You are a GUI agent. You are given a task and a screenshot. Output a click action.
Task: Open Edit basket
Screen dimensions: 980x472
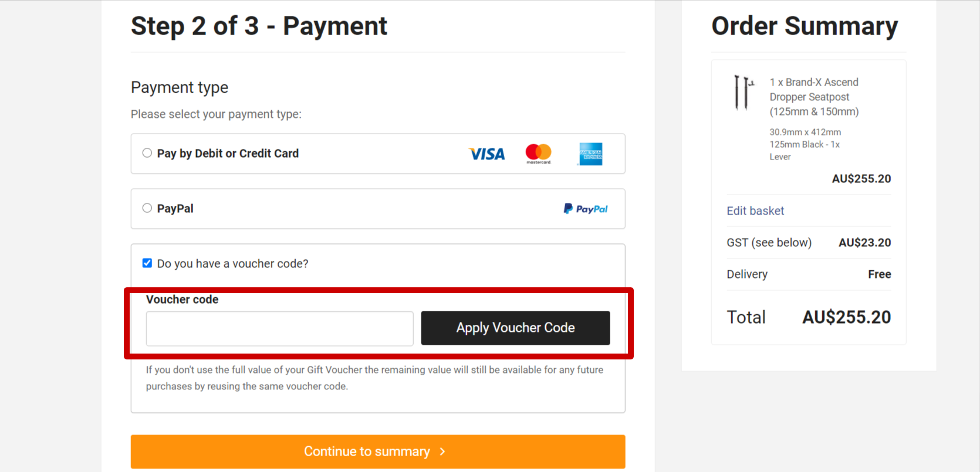755,210
